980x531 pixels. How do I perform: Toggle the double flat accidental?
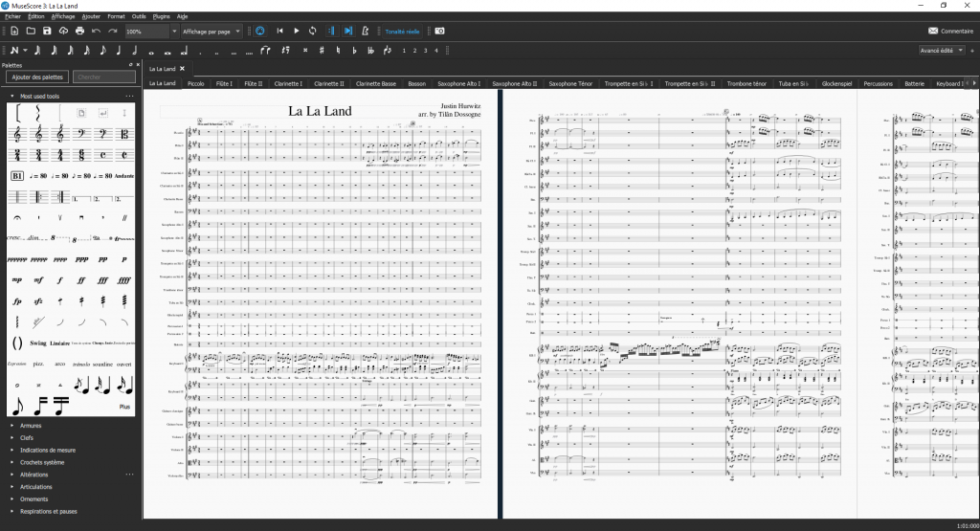[370, 50]
